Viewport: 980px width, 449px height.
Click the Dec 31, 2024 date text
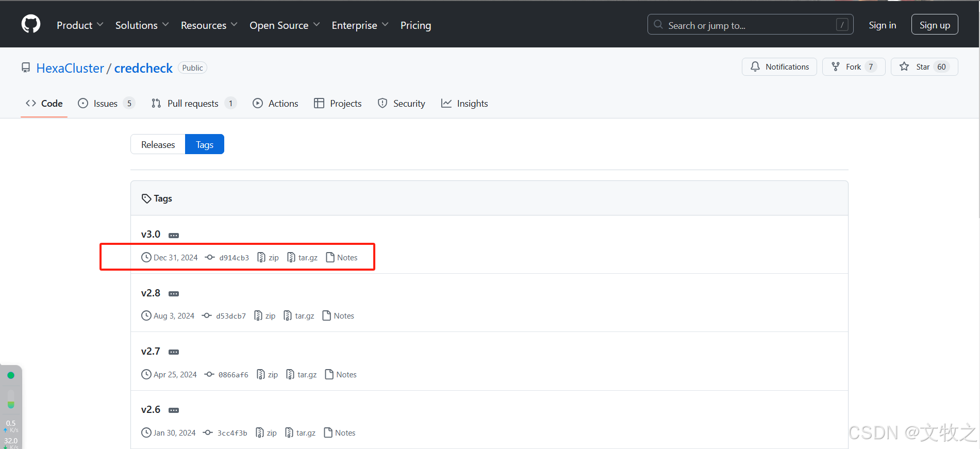176,258
